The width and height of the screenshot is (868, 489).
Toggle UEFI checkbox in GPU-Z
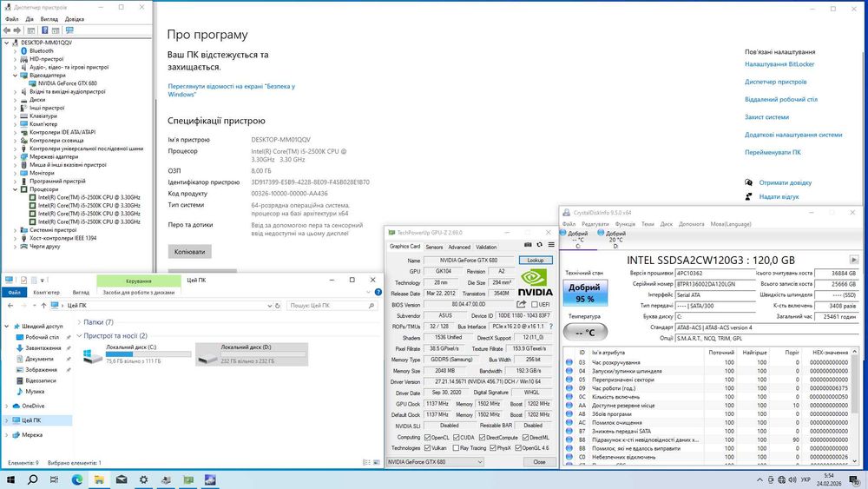pyautogui.click(x=534, y=304)
